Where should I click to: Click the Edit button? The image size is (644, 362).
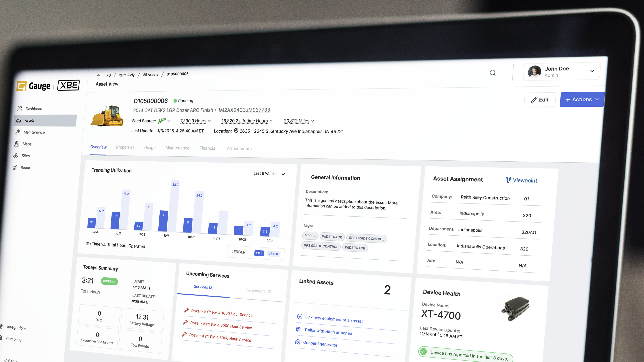tap(540, 100)
